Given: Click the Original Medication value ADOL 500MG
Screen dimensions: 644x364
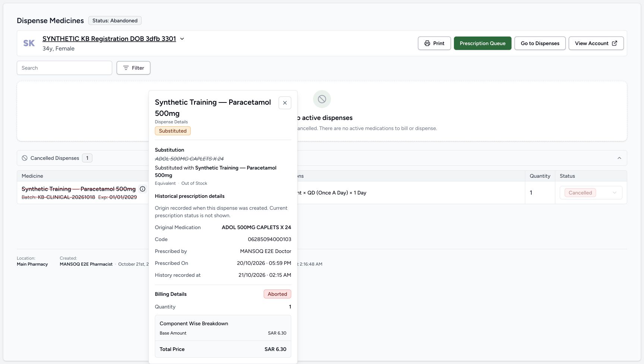Looking at the screenshot, I should coord(256,227).
